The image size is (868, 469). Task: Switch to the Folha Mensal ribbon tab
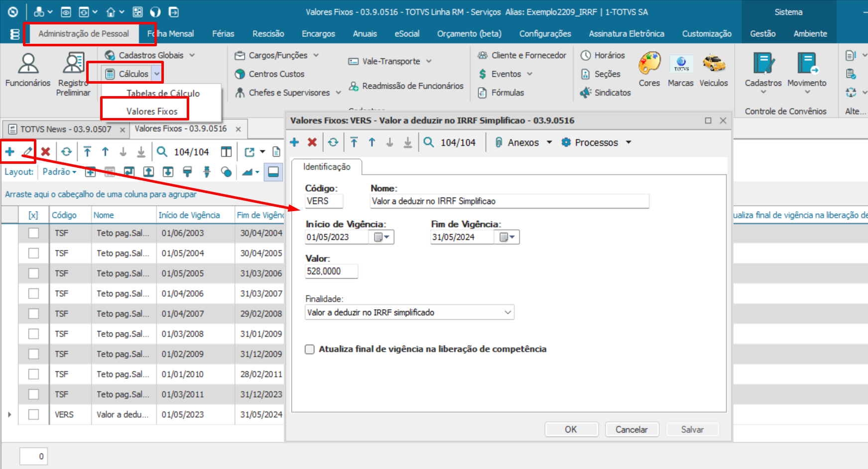point(171,34)
